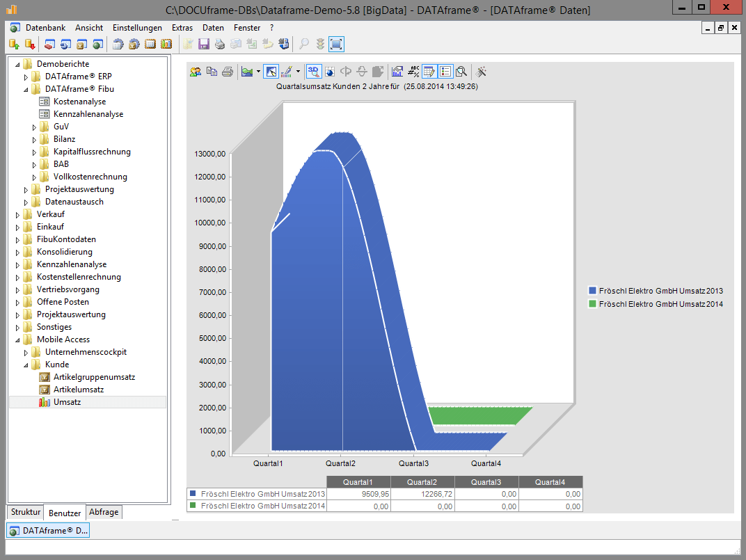This screenshot has height=560, width=746.
Task: Click the magnifier search icon in main toolbar
Action: pyautogui.click(x=304, y=45)
